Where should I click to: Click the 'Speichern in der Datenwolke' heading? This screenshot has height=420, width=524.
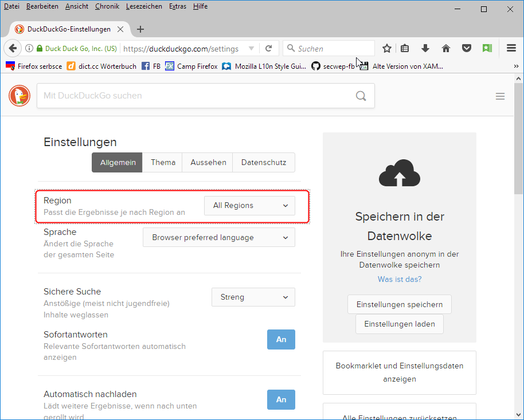(x=400, y=226)
